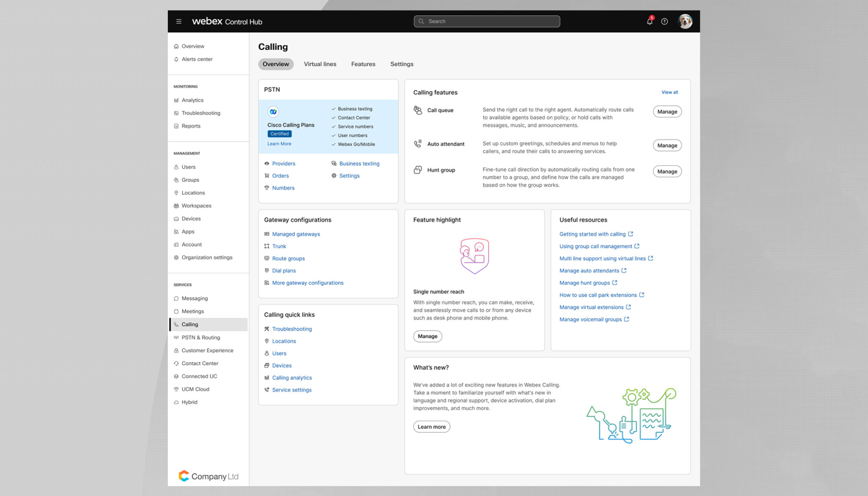
Task: Click Manage next to Hunt group
Action: (667, 171)
